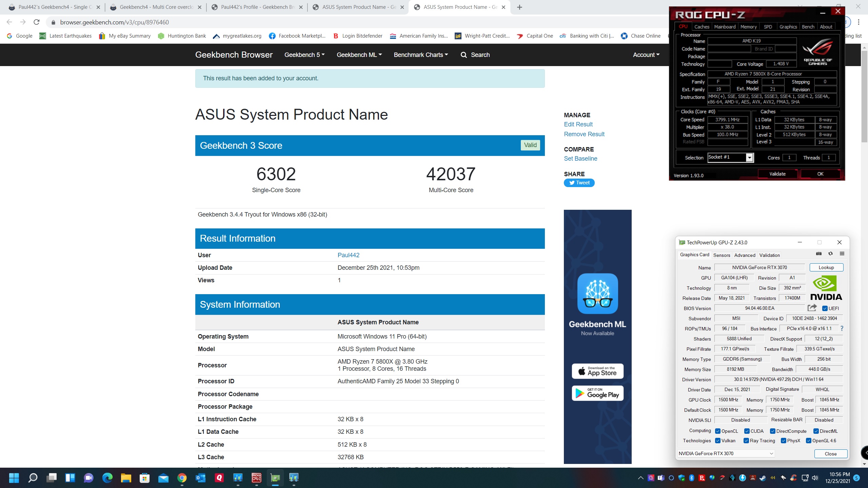Open the Account dropdown
Viewport: 868px width, 488px height.
point(646,55)
